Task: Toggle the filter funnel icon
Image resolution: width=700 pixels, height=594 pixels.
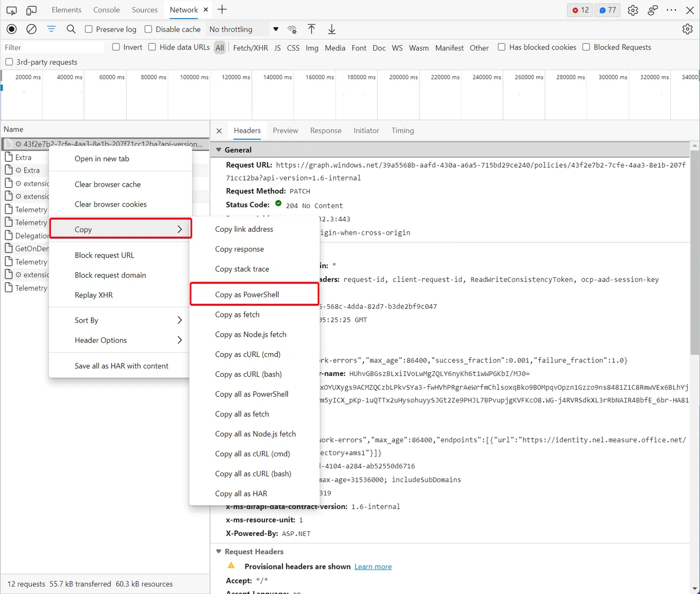Action: (51, 29)
